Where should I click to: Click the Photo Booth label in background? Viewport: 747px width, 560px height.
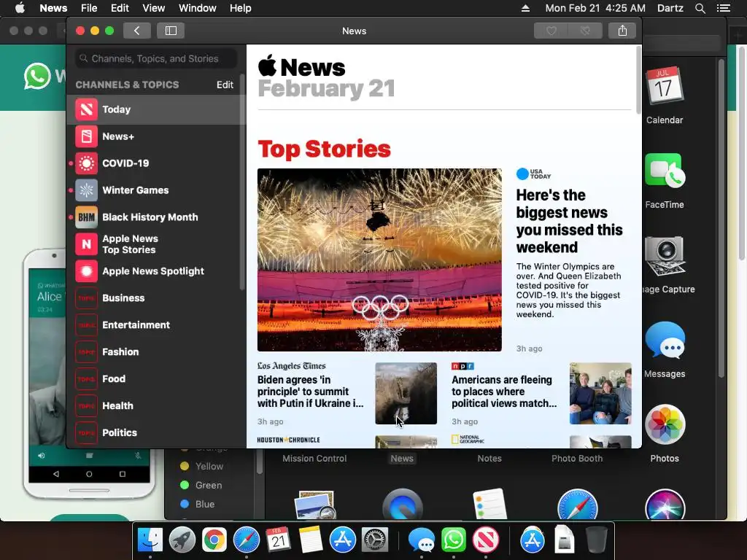577,459
